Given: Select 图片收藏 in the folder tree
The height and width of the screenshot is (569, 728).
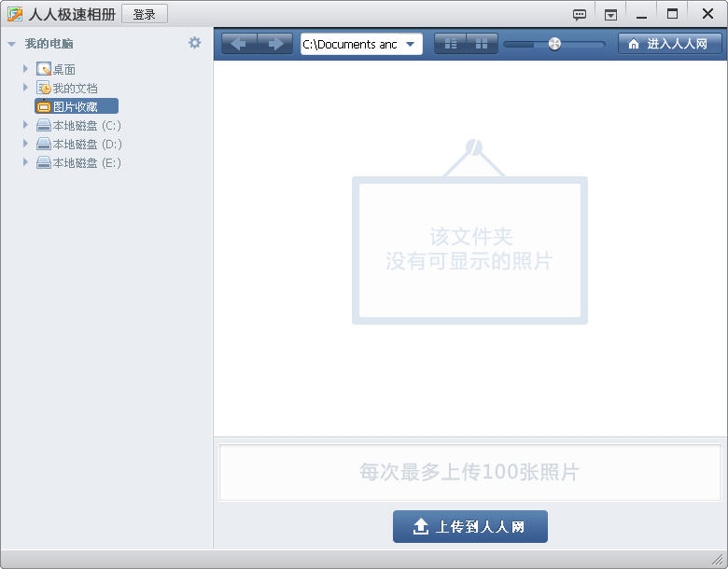Looking at the screenshot, I should tap(75, 106).
